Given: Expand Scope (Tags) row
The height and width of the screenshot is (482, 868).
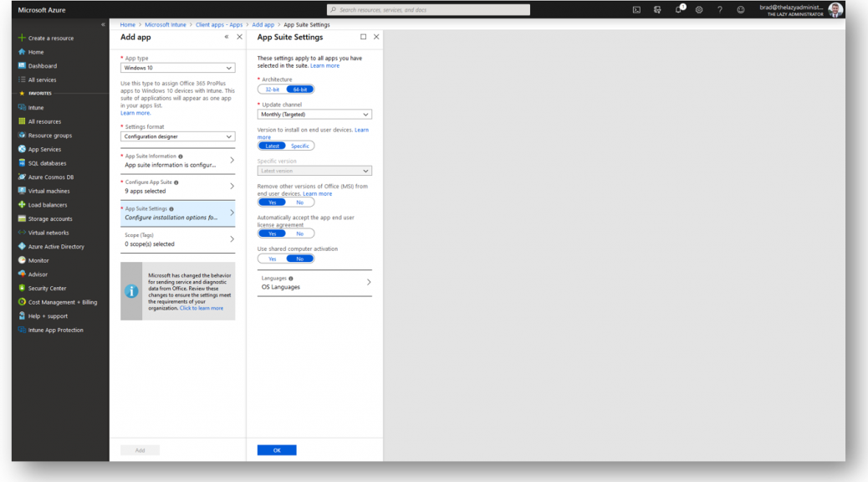Looking at the screenshot, I should (x=177, y=239).
